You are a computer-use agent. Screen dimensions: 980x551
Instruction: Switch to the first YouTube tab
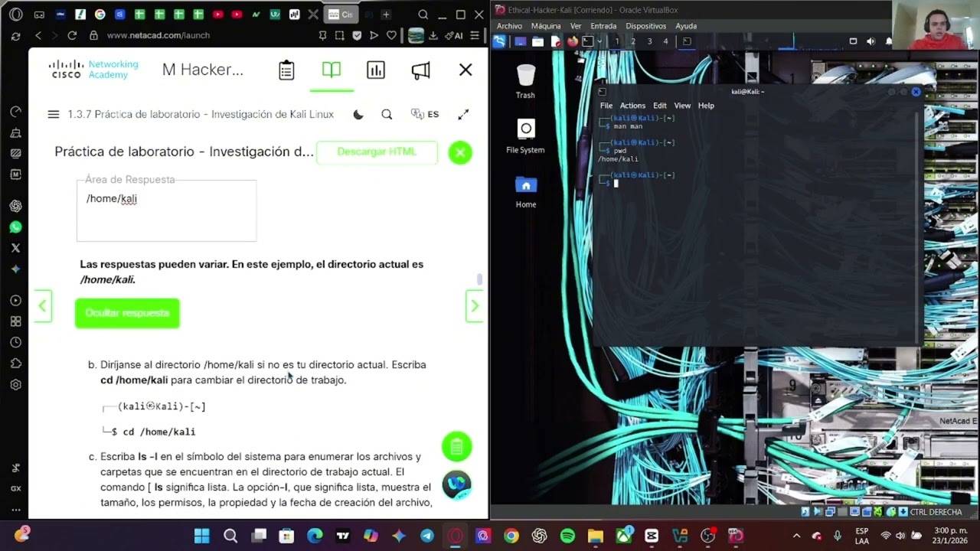pos(218,15)
